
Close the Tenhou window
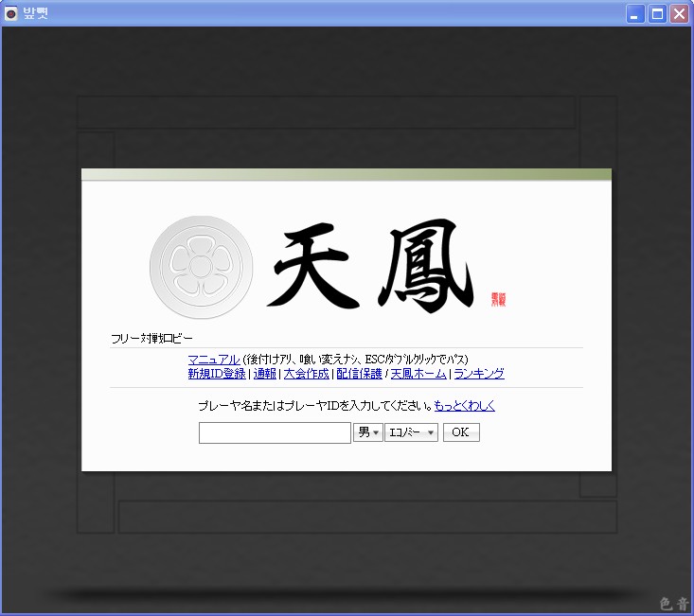click(x=680, y=13)
